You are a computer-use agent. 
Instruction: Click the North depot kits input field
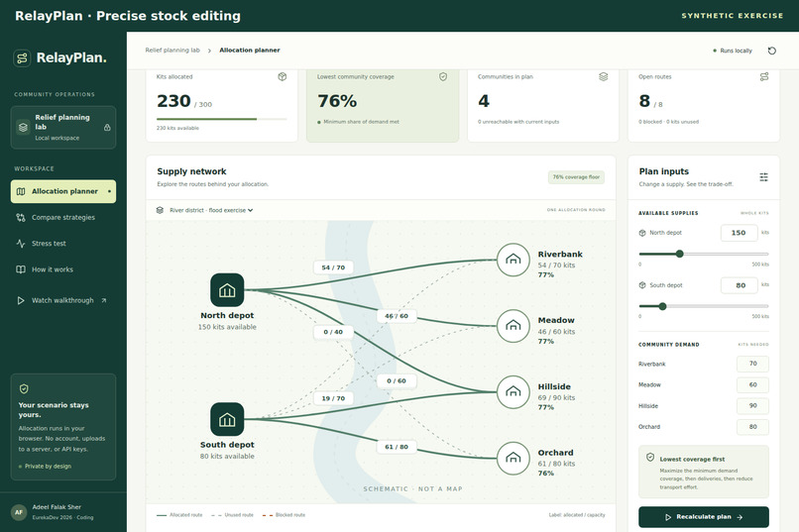[x=739, y=233]
